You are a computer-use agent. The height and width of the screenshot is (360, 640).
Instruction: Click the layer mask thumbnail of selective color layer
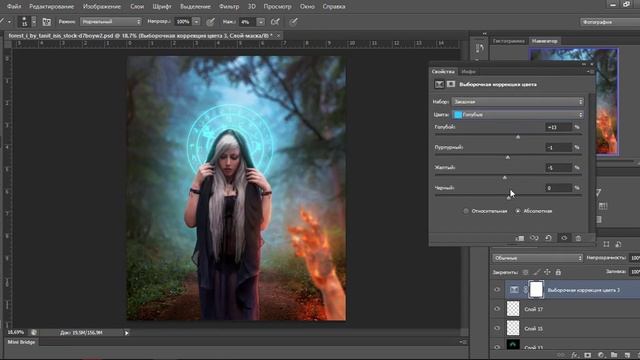[536, 289]
